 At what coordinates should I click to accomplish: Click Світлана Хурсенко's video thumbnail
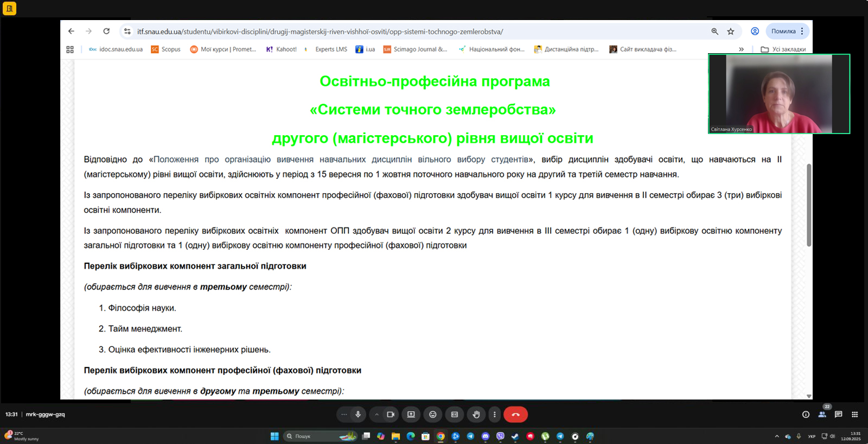779,94
